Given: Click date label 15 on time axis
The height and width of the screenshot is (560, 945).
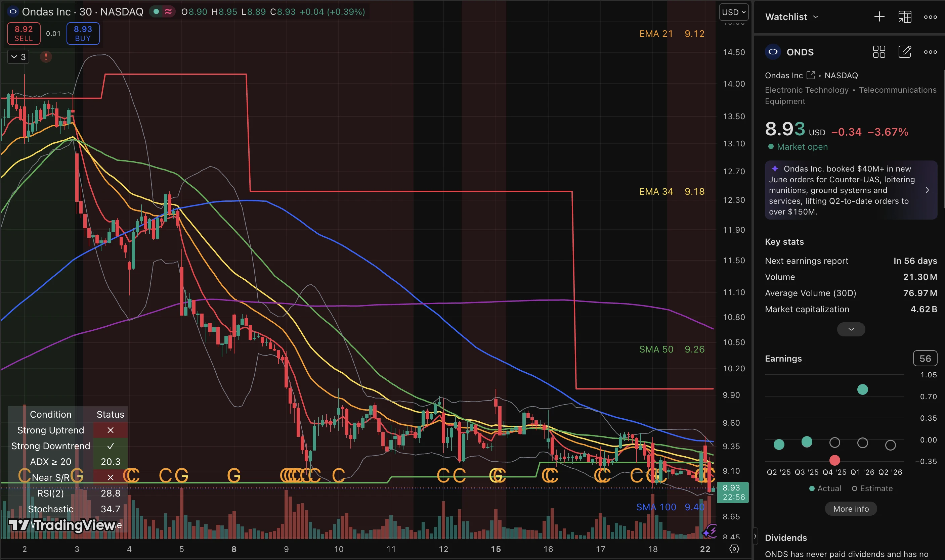Looking at the screenshot, I should coord(496,549).
